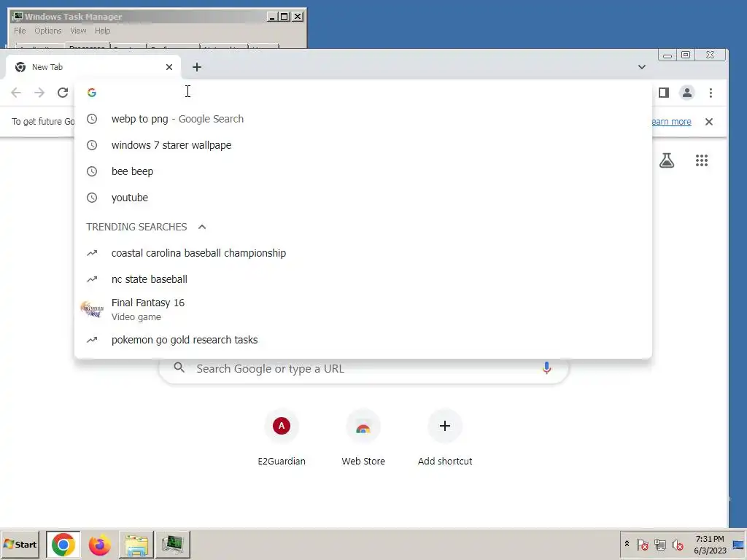Viewport: 747px width, 560px height.
Task: Click Add shortcut button
Action: [444, 437]
